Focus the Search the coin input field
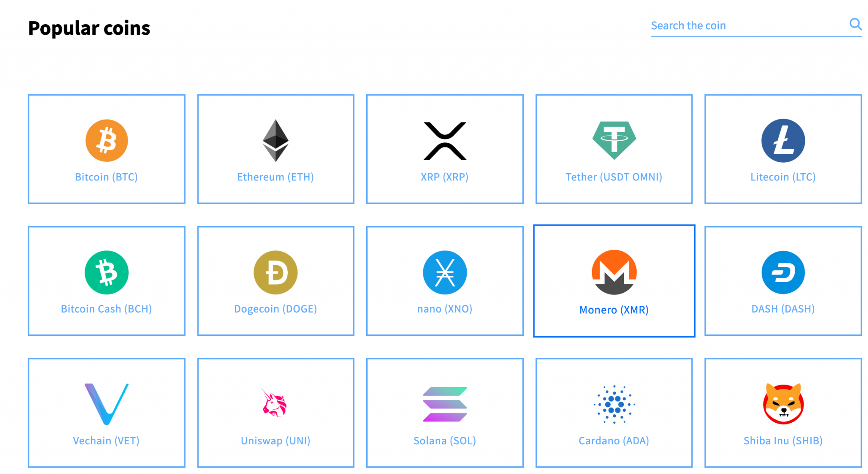868x474 pixels. 747,26
